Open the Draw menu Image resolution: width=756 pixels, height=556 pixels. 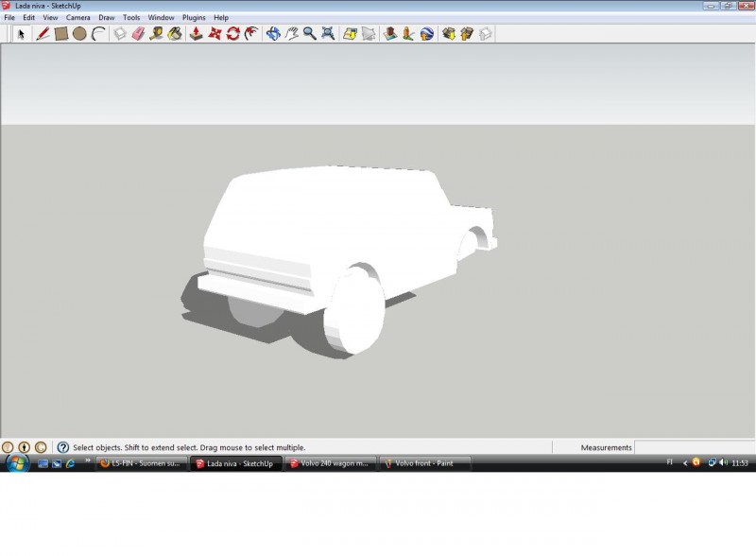point(107,17)
